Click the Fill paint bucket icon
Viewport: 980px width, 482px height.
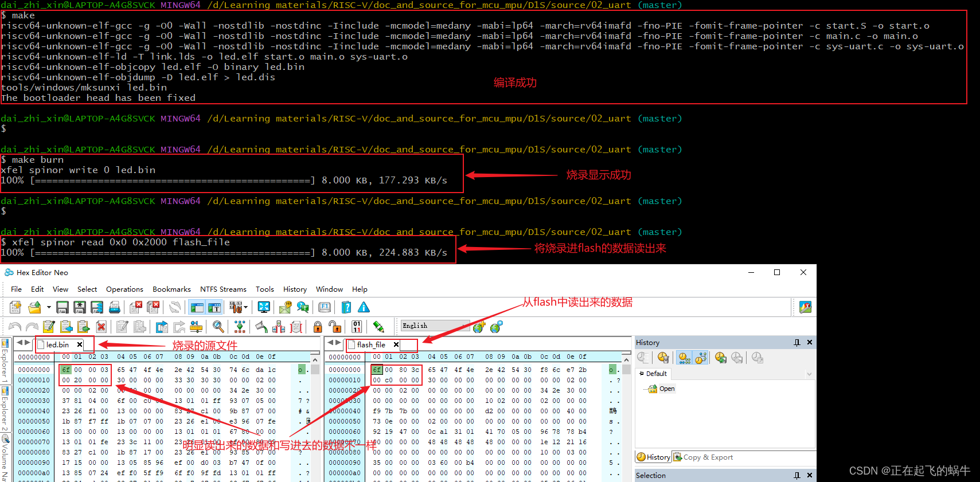pos(261,327)
